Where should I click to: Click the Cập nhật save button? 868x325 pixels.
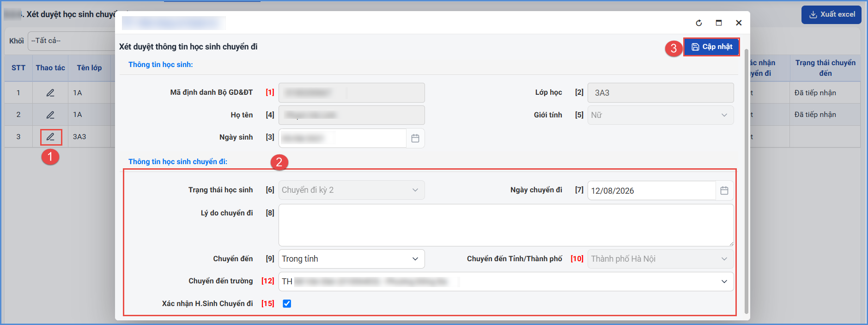[712, 47]
